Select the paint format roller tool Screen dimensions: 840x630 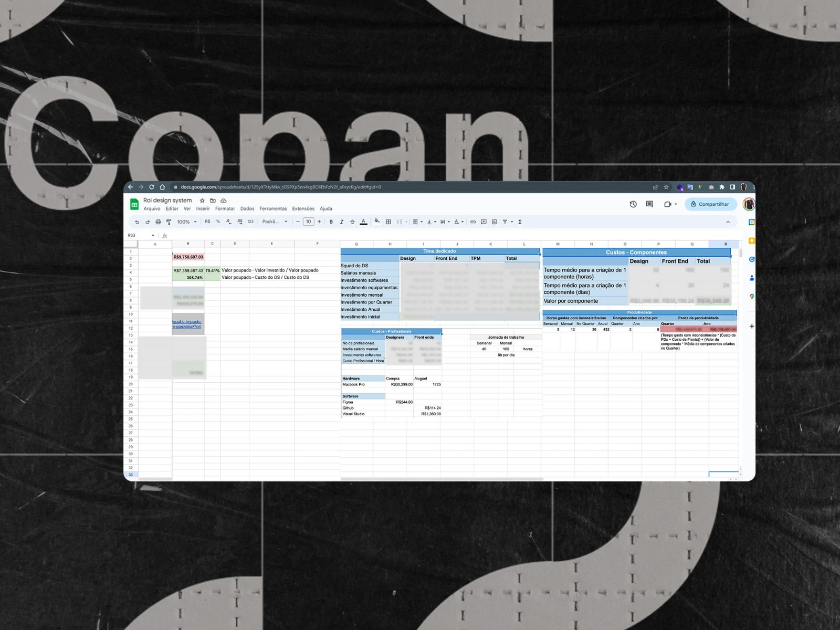click(169, 222)
